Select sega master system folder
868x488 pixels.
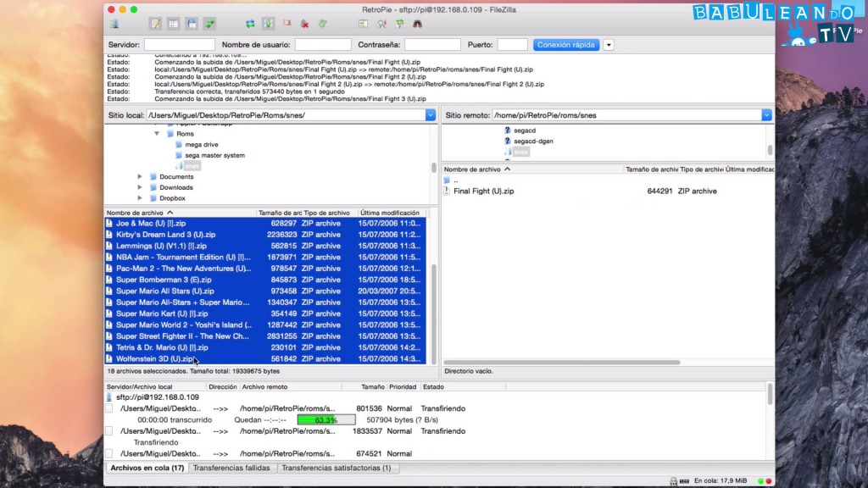click(x=214, y=156)
